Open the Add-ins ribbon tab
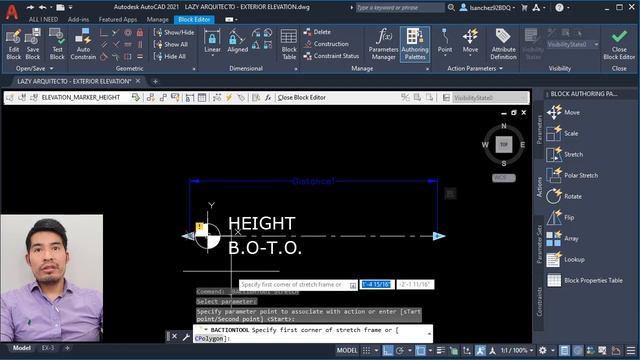The height and width of the screenshot is (360, 640). pos(78,19)
